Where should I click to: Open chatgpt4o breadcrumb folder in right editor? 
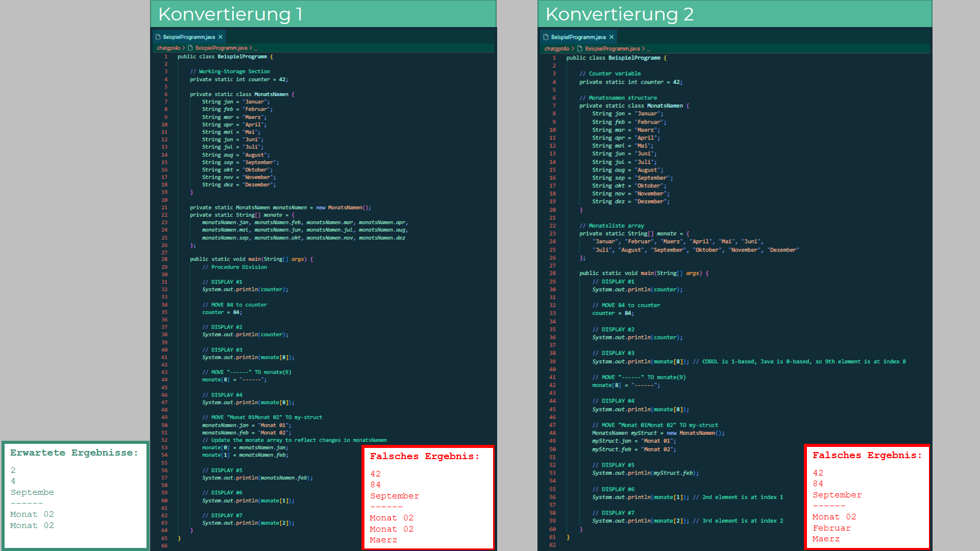tap(556, 49)
